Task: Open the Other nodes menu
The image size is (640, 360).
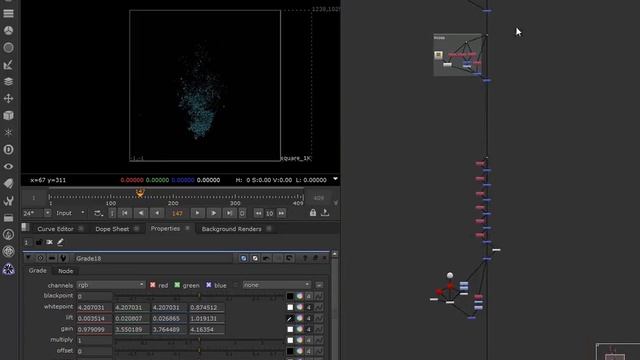Action: coord(8,218)
